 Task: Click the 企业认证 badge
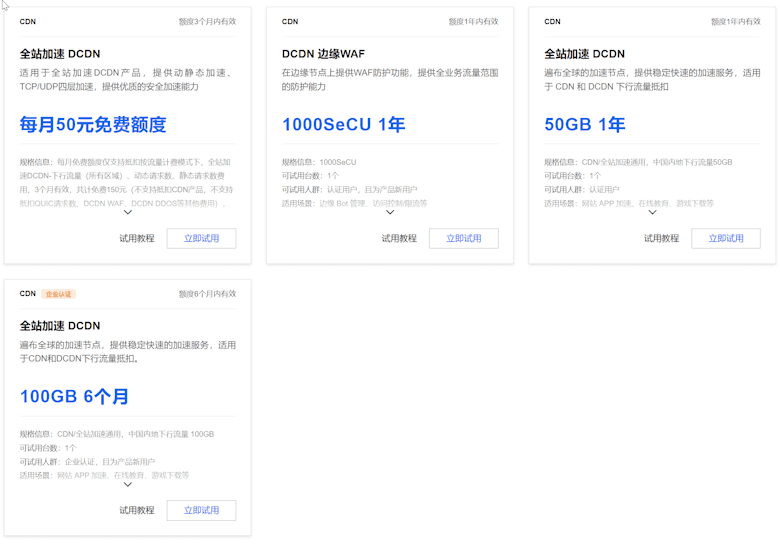click(x=59, y=294)
